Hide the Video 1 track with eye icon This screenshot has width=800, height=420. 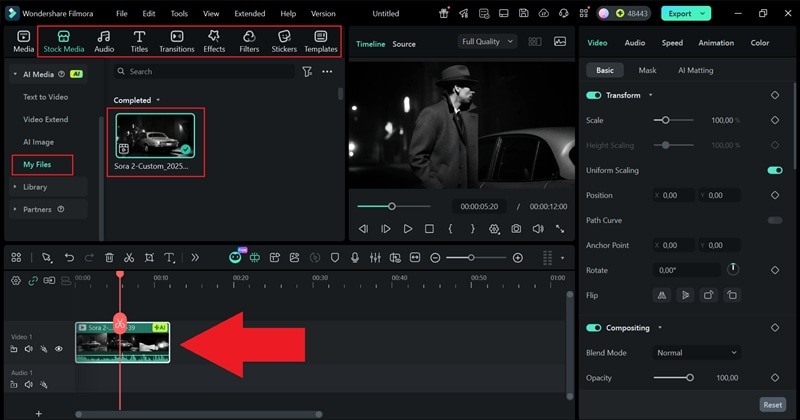pos(59,349)
